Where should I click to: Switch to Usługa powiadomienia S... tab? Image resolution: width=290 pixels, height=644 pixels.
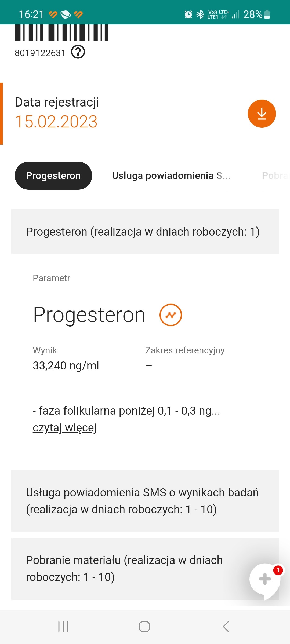(x=171, y=176)
